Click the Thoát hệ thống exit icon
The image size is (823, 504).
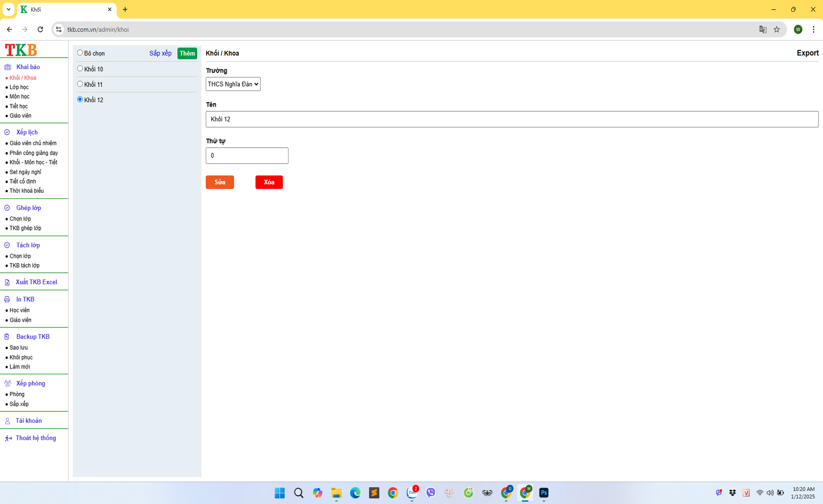click(x=8, y=438)
